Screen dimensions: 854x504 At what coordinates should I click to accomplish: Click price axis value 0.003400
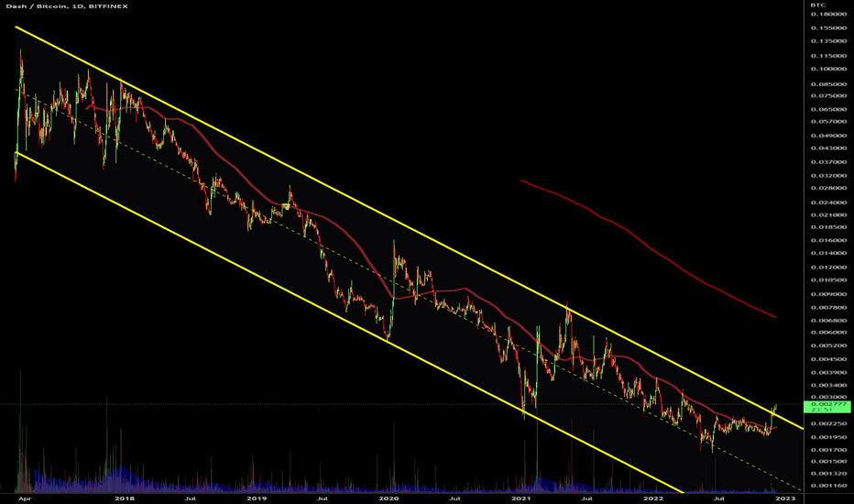point(828,385)
